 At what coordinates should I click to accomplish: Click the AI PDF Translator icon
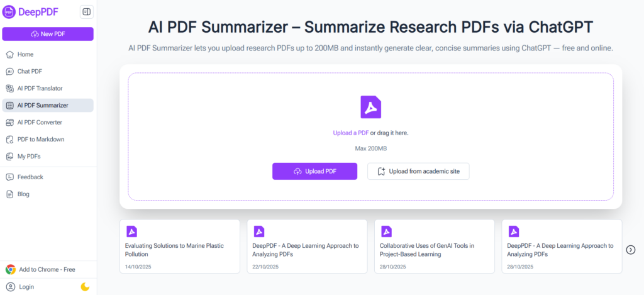10,88
